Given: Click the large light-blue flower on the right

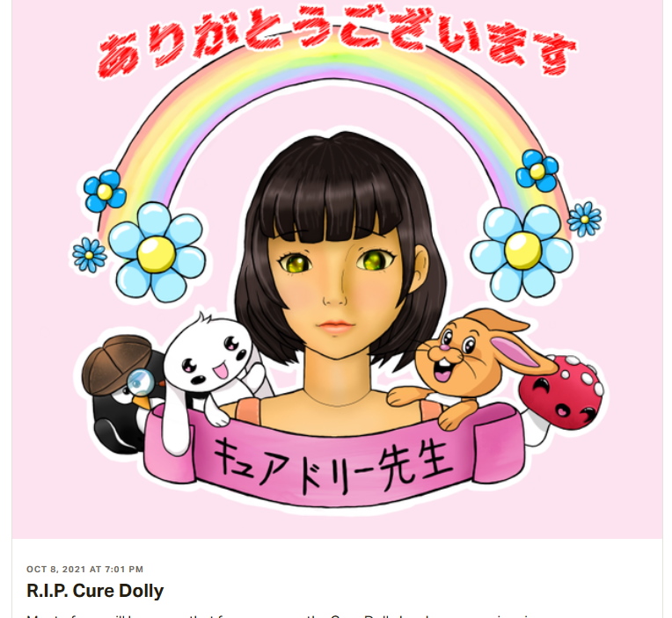Looking at the screenshot, I should (x=522, y=252).
